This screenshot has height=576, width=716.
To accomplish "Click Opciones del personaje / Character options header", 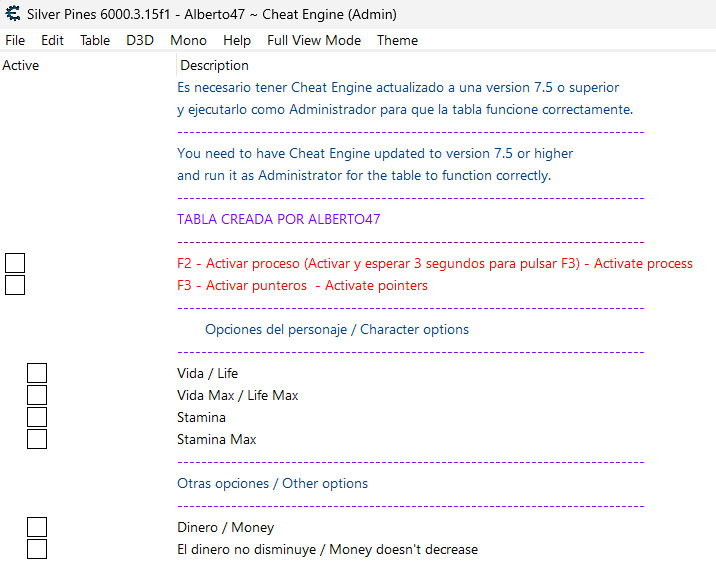I will coord(337,329).
